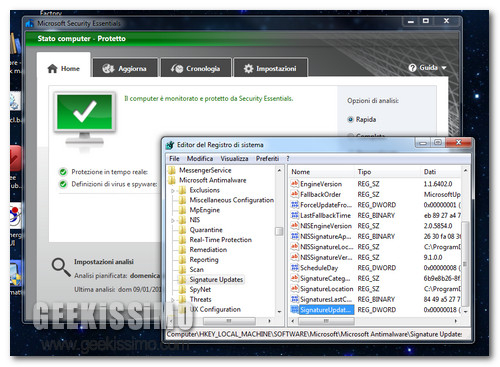
Task: Click the NISSignatureLoc... string value icon
Action: (295, 247)
